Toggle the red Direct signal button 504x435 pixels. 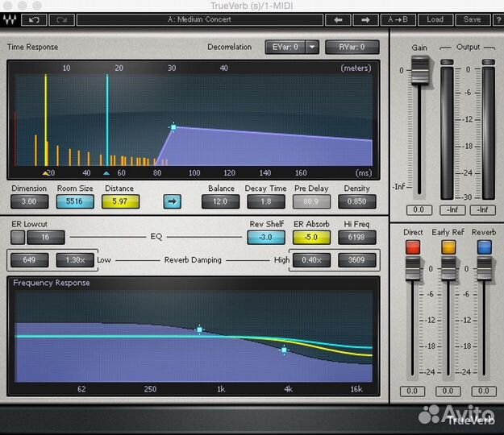pos(413,248)
